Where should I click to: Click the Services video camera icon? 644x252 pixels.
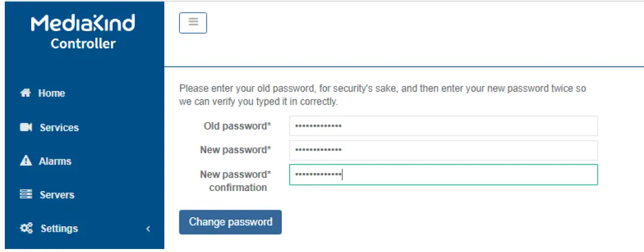26,127
